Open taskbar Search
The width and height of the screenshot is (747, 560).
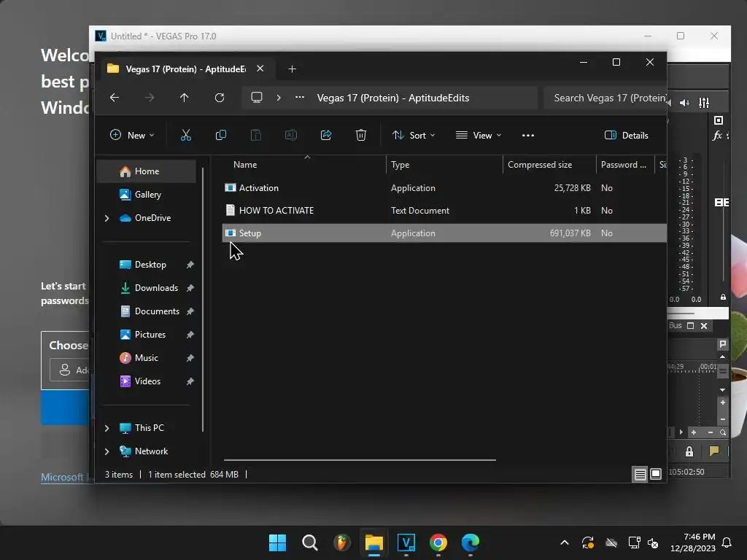coord(309,542)
